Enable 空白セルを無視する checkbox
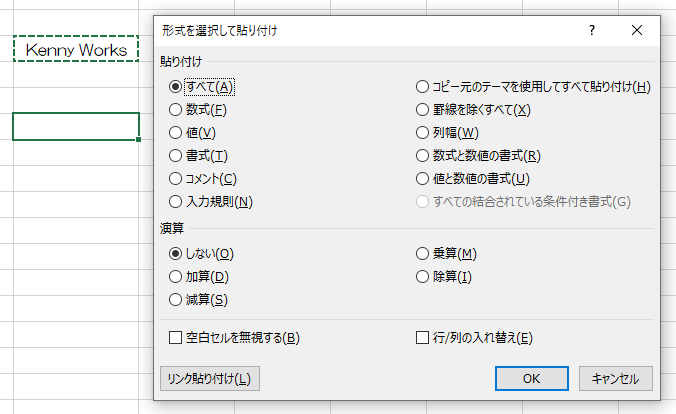This screenshot has width=676, height=414. point(176,338)
